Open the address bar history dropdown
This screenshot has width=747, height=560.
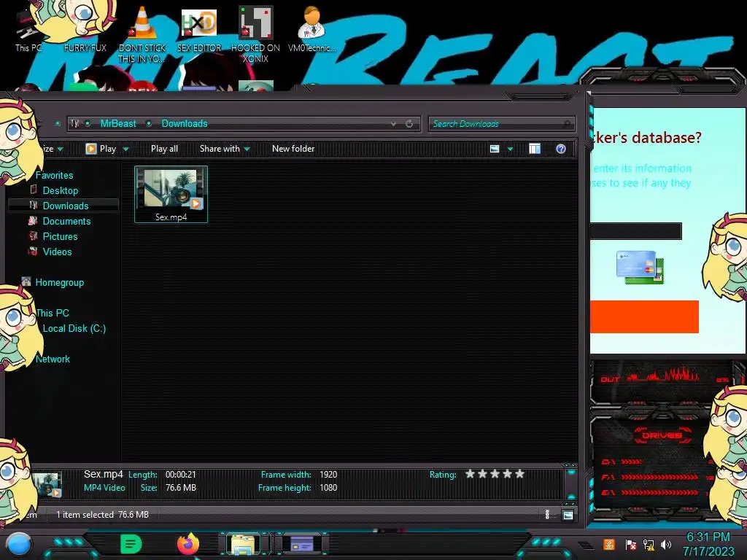tap(393, 124)
